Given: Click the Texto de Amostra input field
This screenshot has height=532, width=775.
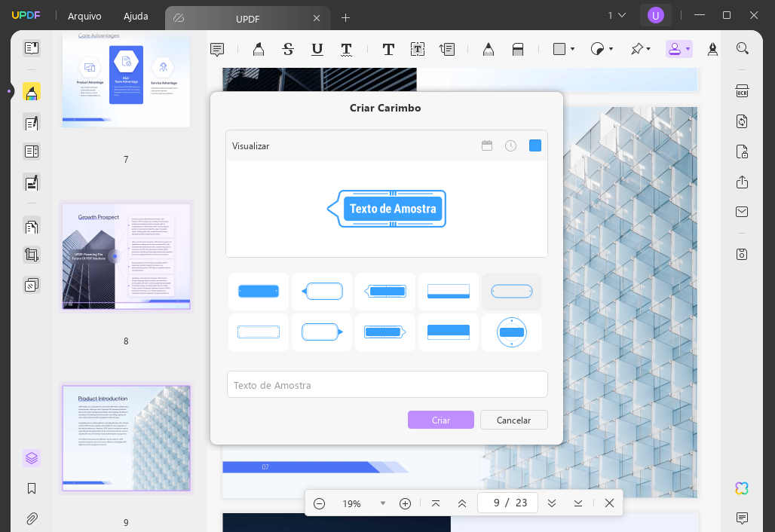Looking at the screenshot, I should (387, 384).
